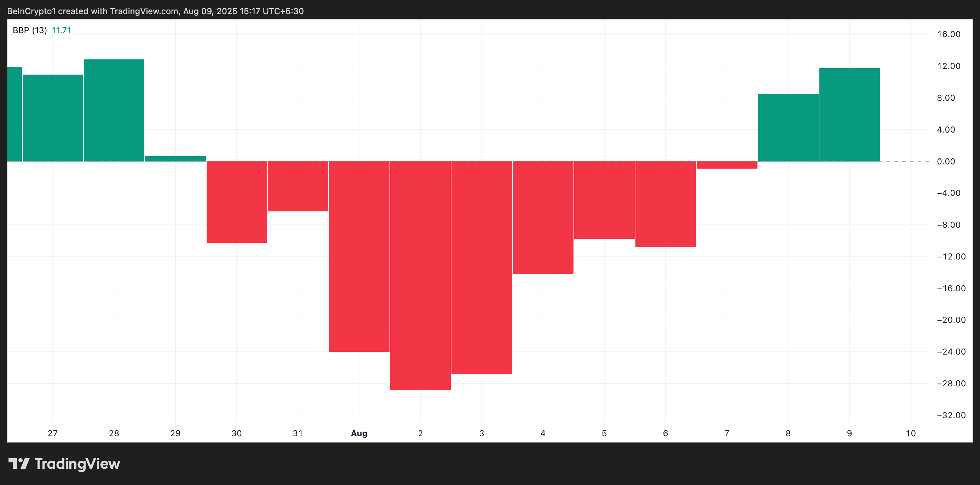The height and width of the screenshot is (485, 980).
Task: Click the TradingView wordmark text
Action: click(x=77, y=464)
